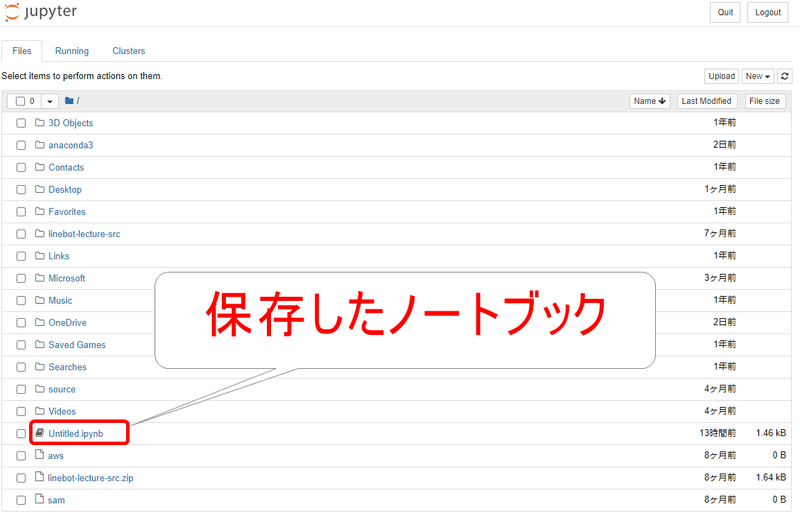Click the 1.64 kB file size

click(771, 477)
